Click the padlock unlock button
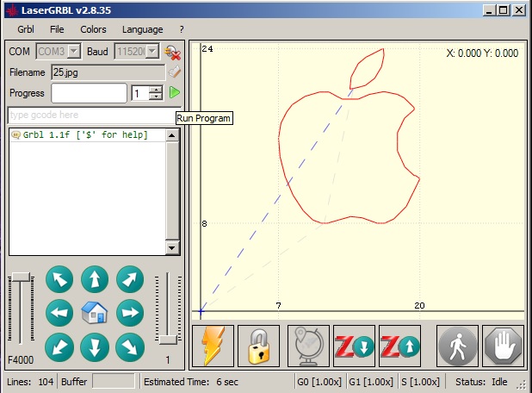 tap(259, 346)
